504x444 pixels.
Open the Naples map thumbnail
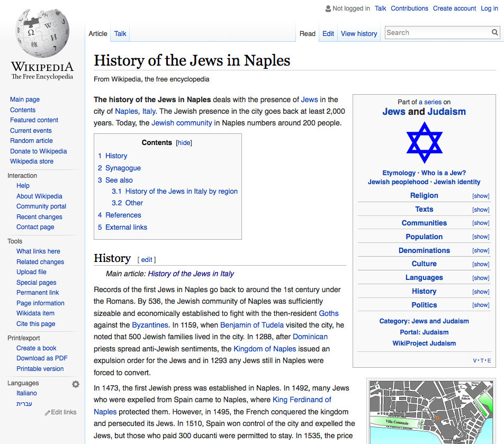[431, 412]
